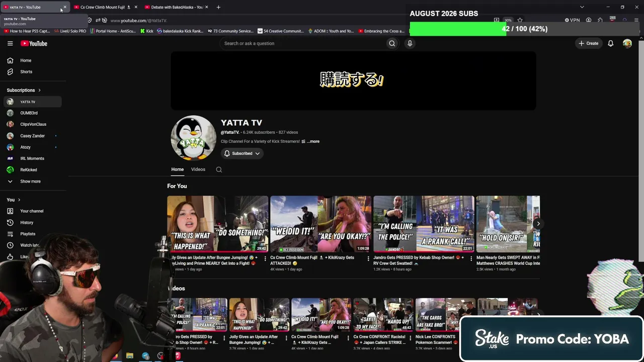Expand the You section header

coord(14,200)
